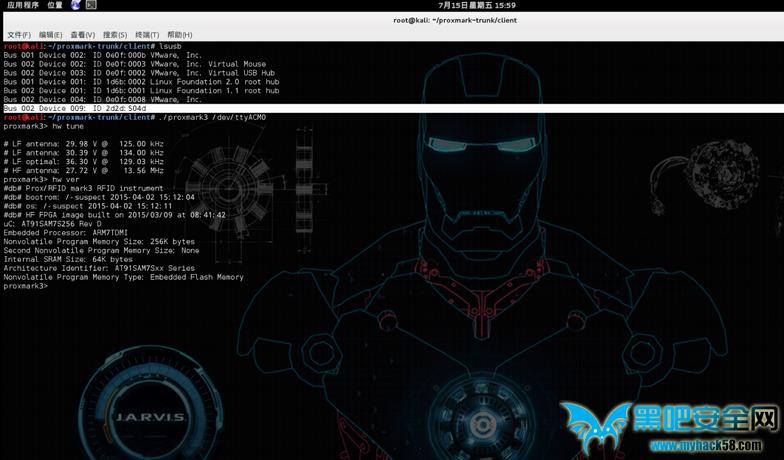Click the 'uC: AT91SAM7S256 Rev D' line

tap(52, 224)
